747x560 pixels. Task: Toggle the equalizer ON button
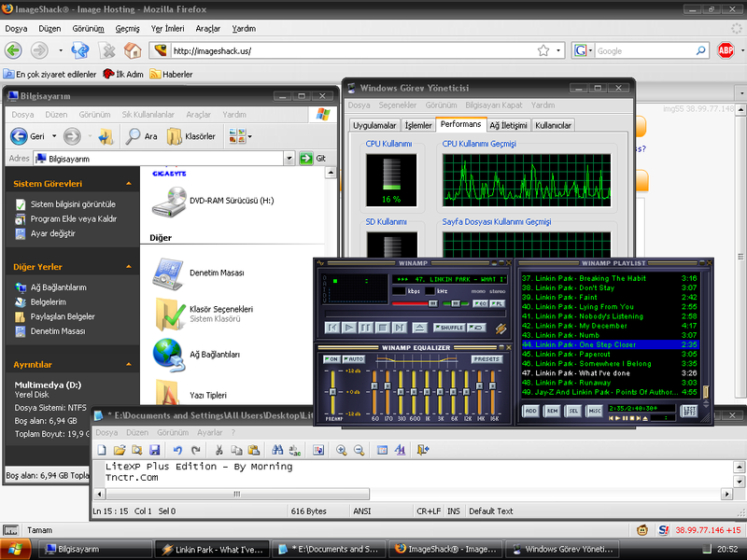tap(331, 359)
